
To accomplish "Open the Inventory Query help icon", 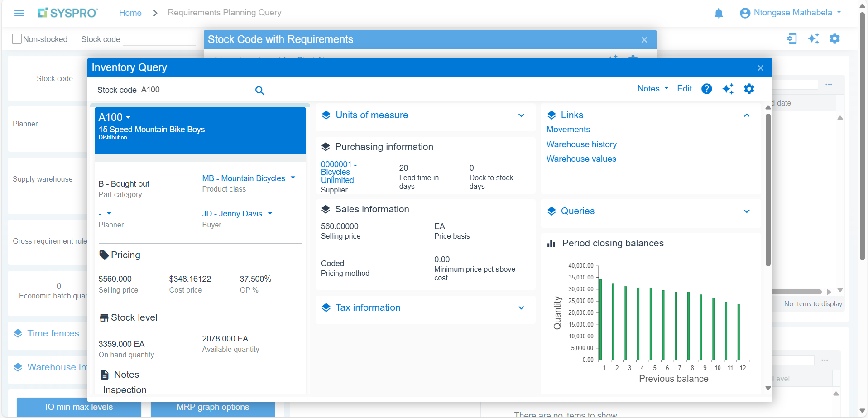I will pyautogui.click(x=706, y=89).
